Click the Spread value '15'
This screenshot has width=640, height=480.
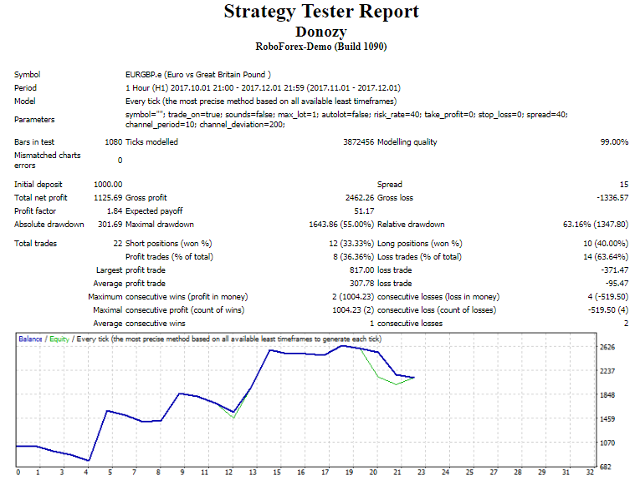(x=624, y=184)
